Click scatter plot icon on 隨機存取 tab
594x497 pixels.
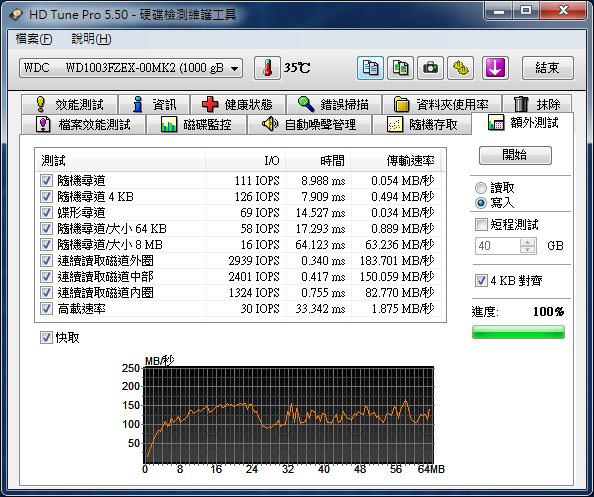click(x=395, y=124)
